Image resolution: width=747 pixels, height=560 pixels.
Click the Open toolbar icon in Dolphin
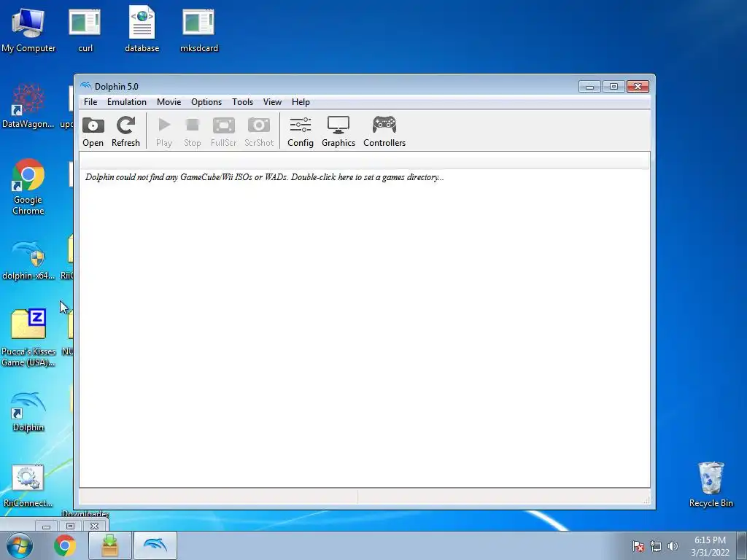pyautogui.click(x=93, y=131)
